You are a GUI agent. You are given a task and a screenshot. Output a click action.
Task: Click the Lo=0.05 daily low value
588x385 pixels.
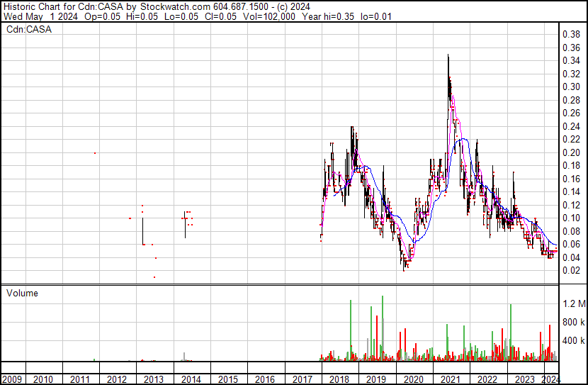point(182,16)
